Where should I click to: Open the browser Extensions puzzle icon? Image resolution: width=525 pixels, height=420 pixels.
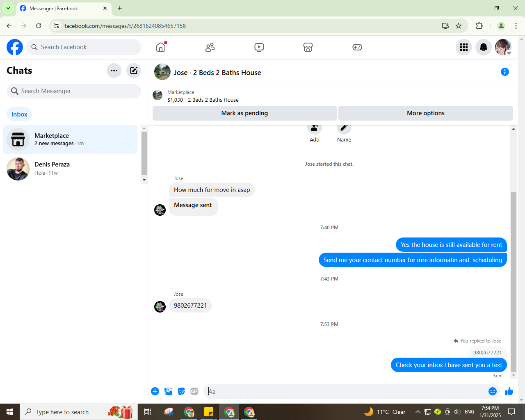click(479, 26)
